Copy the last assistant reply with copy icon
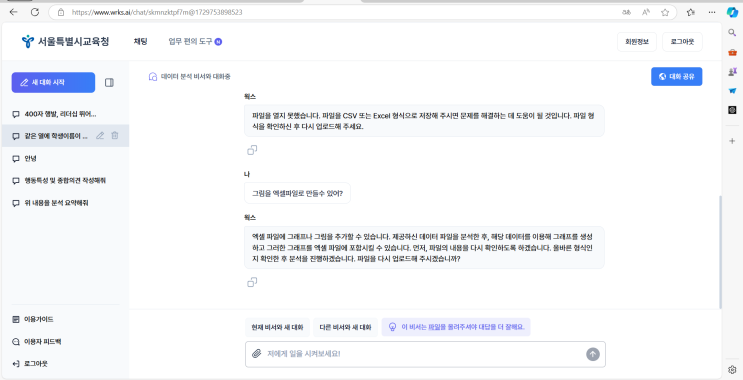 [252, 282]
